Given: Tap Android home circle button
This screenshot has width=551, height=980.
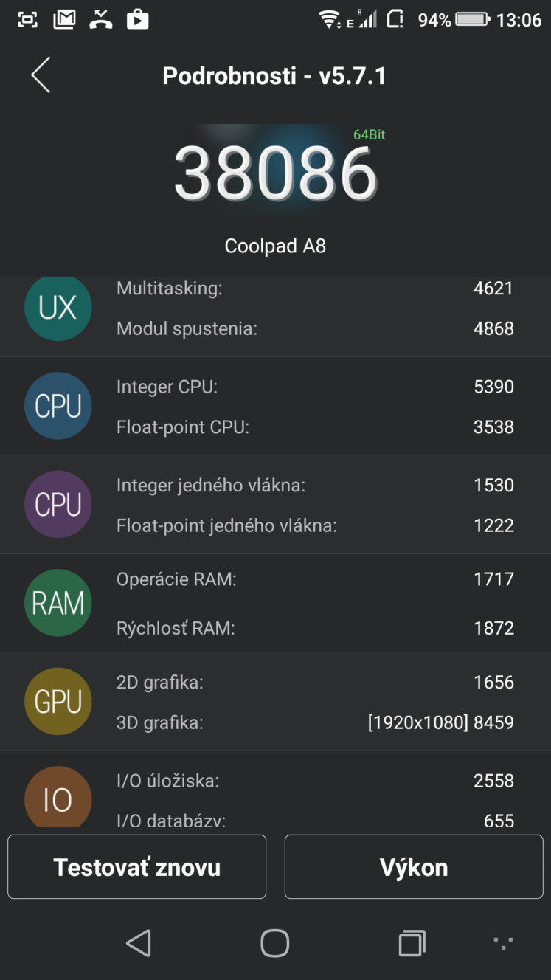Looking at the screenshot, I should 275,942.
